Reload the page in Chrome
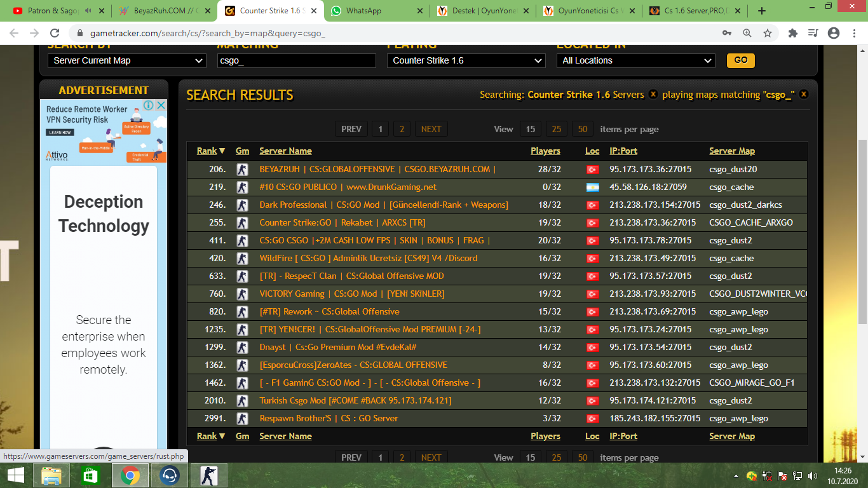The image size is (868, 488). (x=55, y=33)
